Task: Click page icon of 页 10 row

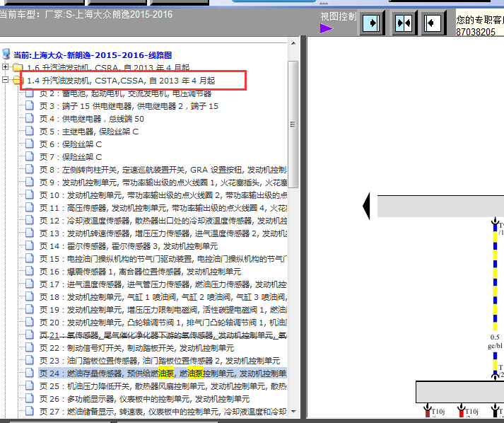Action: click(x=29, y=195)
